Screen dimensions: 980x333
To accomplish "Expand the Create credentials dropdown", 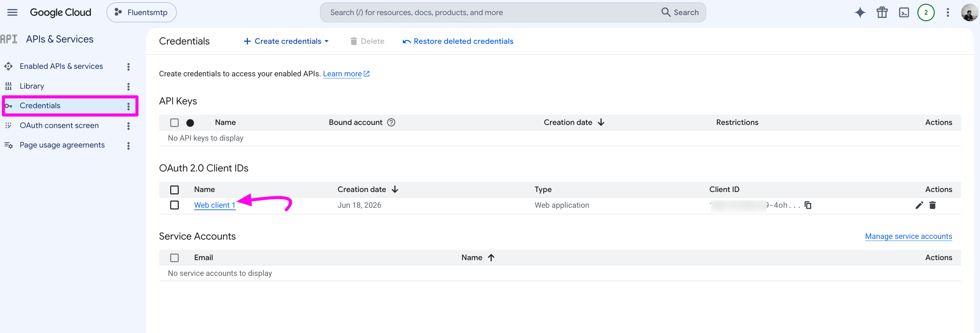I will [286, 41].
